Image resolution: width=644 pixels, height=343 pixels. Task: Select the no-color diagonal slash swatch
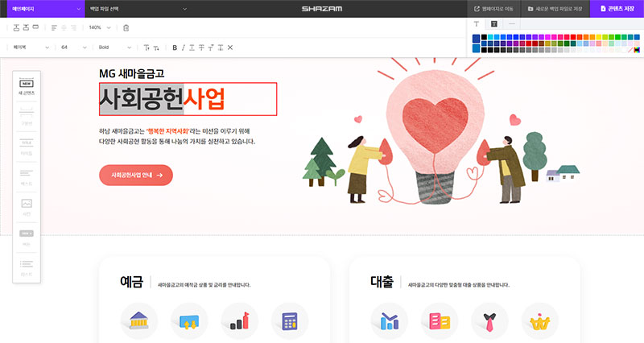(630, 50)
